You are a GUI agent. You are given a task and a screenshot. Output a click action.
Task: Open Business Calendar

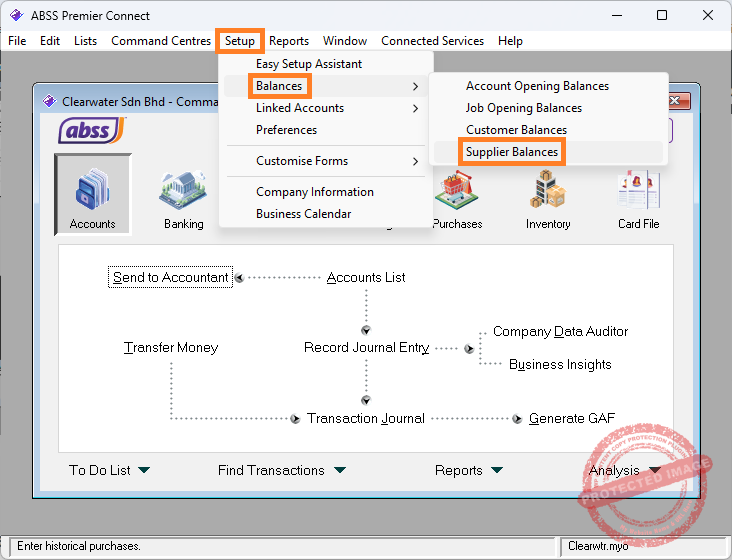click(303, 214)
